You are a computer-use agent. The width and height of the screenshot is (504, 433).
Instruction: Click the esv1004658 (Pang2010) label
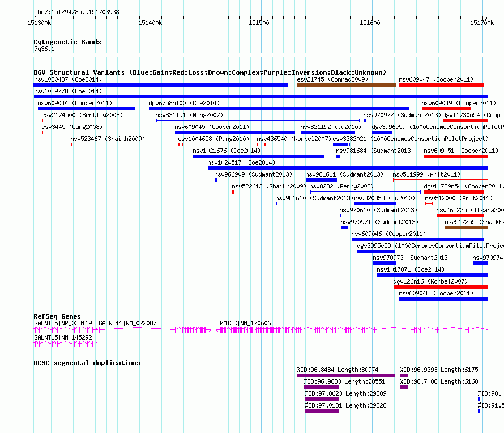point(213,139)
